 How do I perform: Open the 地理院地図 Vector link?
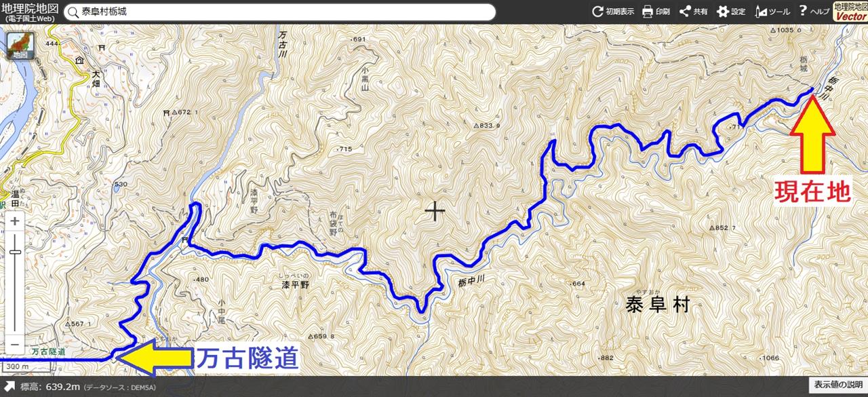pyautogui.click(x=850, y=12)
